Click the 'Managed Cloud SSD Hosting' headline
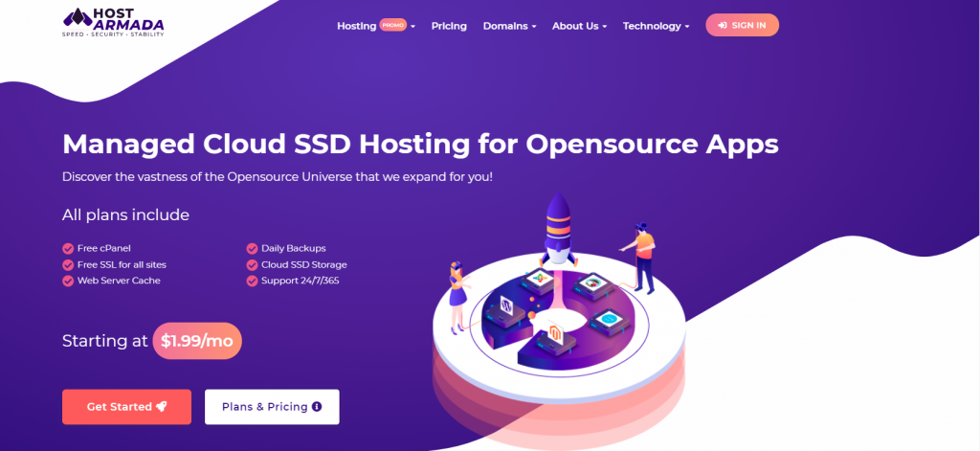Viewport: 980px width, 451px height. 421,145
